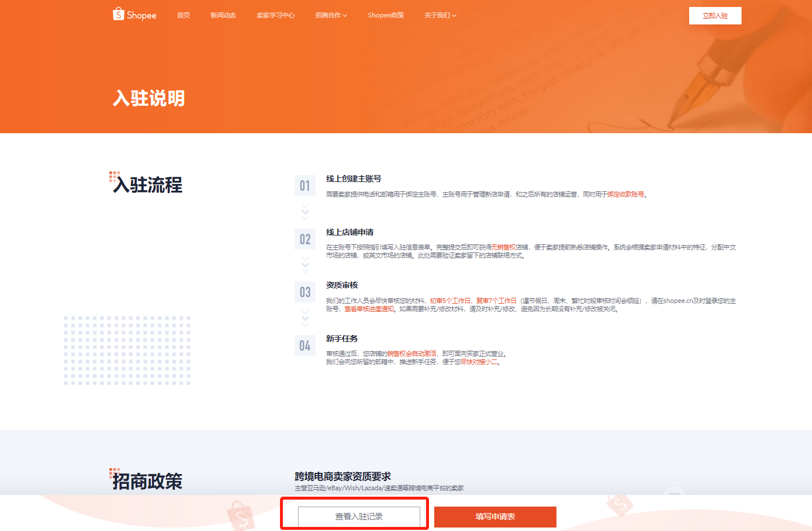Select Shopee政策 in the navigation bar
The image size is (812, 531).
coord(385,15)
